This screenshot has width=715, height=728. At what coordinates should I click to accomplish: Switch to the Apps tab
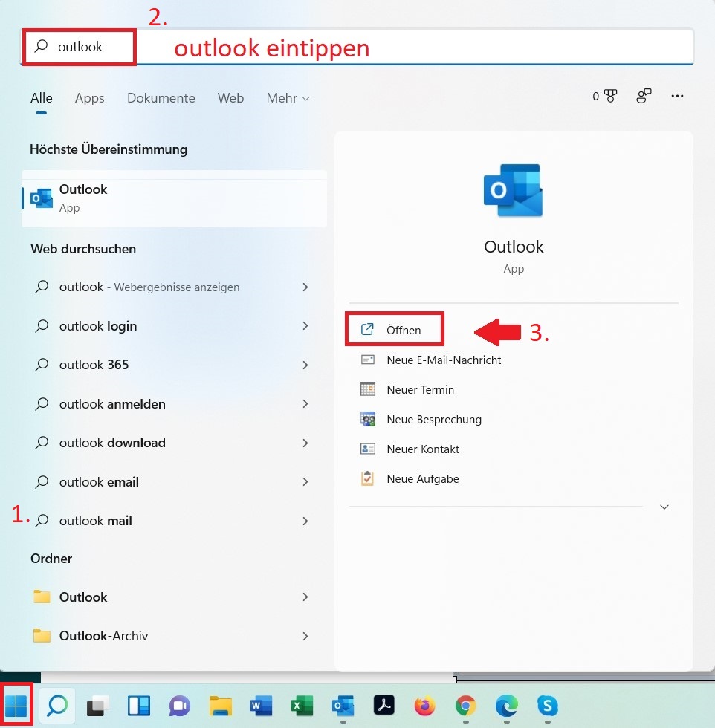click(90, 98)
